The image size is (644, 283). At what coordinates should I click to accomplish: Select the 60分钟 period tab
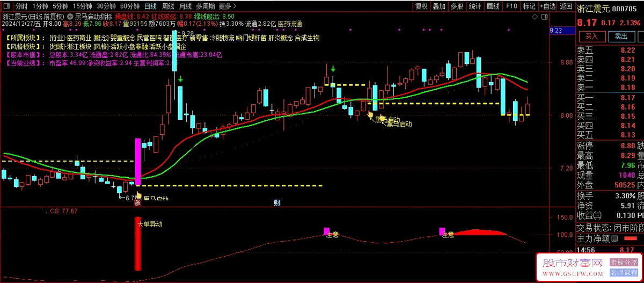tap(130, 6)
